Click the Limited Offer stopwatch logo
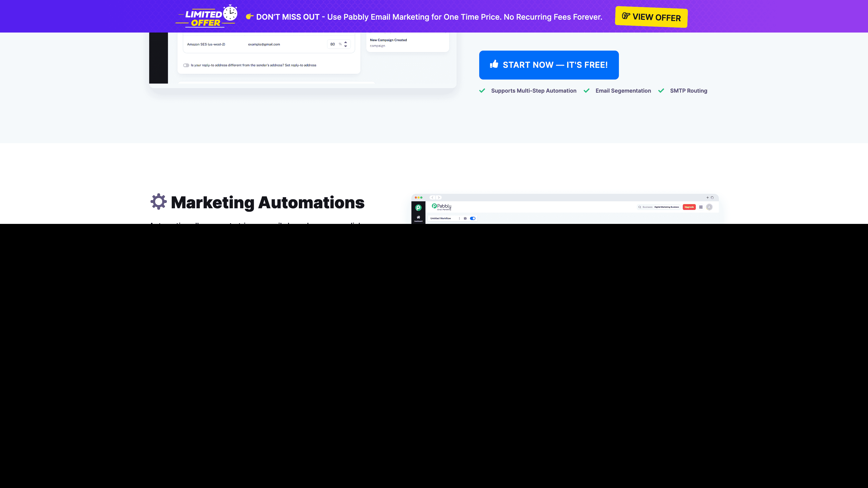This screenshot has height=488, width=868. click(207, 16)
